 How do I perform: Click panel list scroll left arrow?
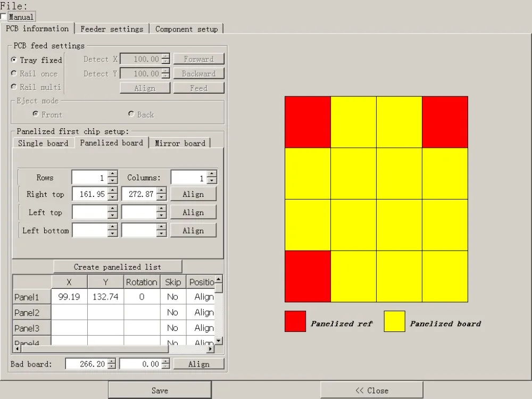coord(17,348)
